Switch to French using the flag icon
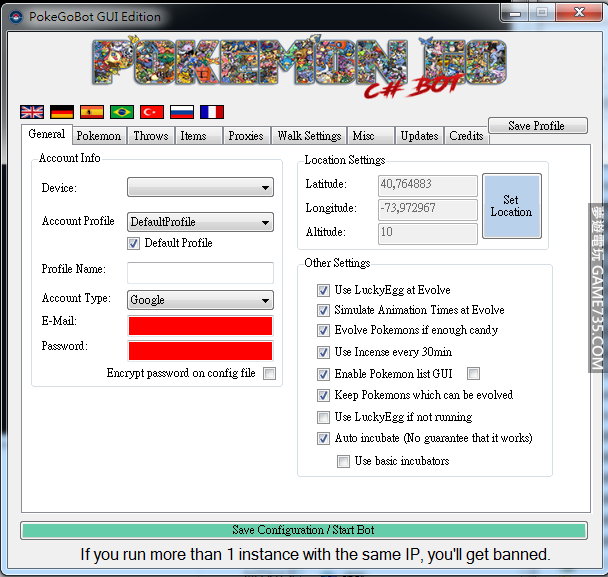608x577 pixels. [x=212, y=112]
